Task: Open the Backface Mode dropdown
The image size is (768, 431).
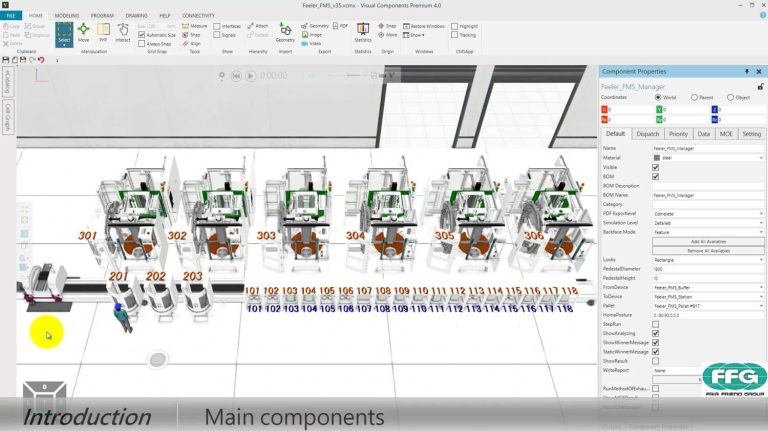Action: pos(708,232)
